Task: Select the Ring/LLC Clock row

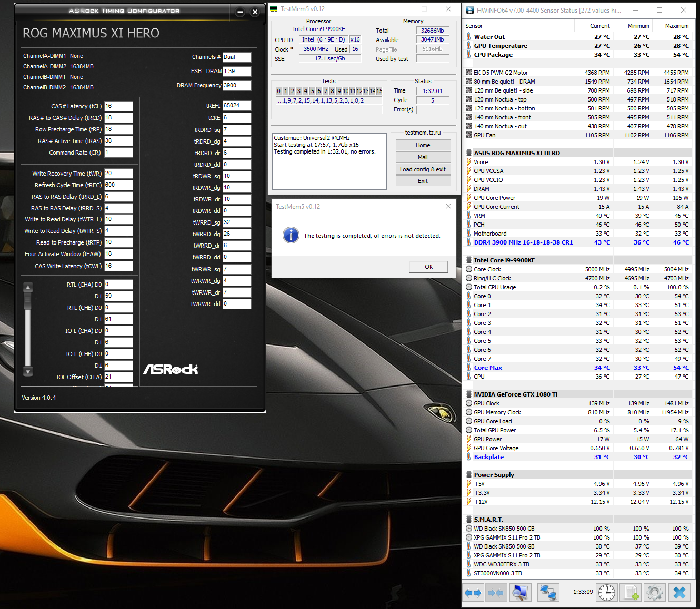Action: [577, 278]
